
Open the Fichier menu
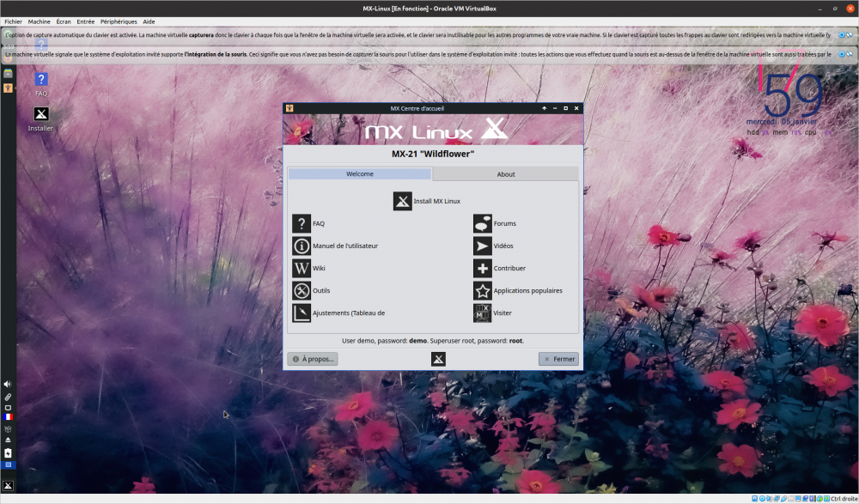point(13,22)
